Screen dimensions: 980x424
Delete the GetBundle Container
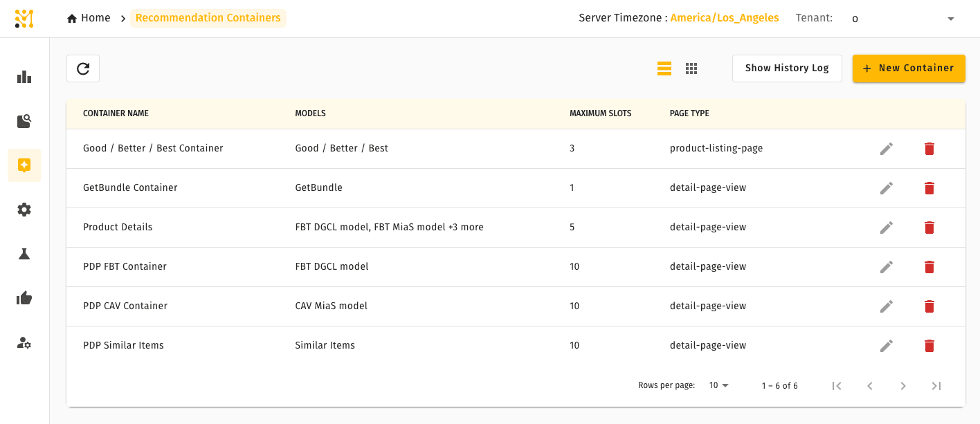[x=929, y=188]
